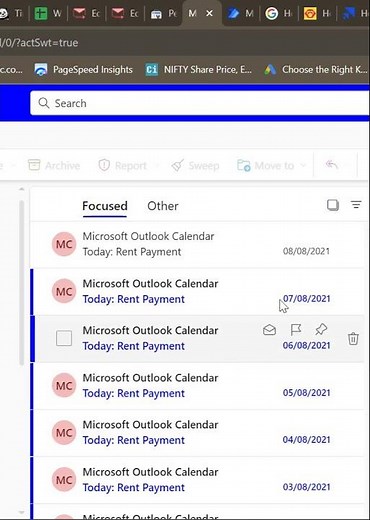
Task: Flag the 06/08/2021 Rent Payment message
Action: tap(296, 330)
